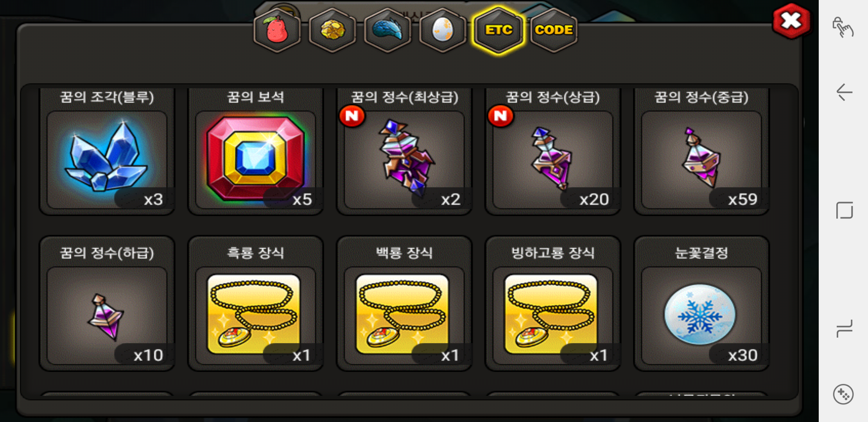Open the CODE tab
868x422 pixels.
tap(554, 30)
